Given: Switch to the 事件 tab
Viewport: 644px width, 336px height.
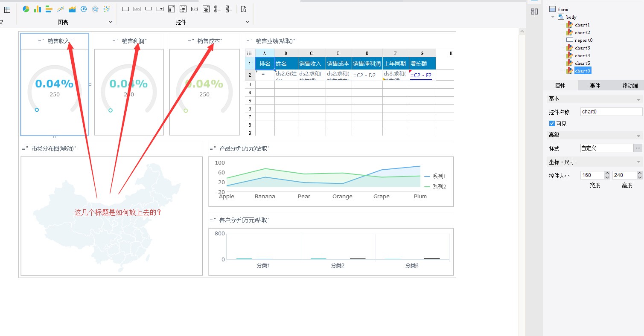Looking at the screenshot, I should (595, 86).
